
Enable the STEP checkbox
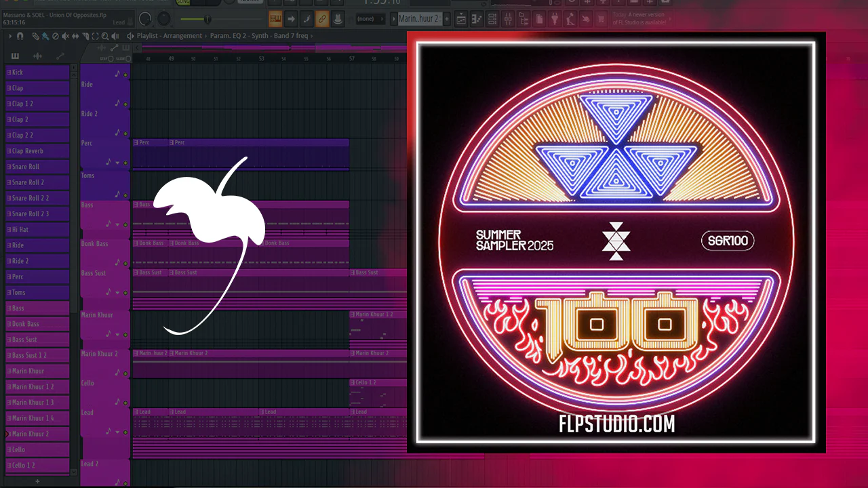click(110, 59)
